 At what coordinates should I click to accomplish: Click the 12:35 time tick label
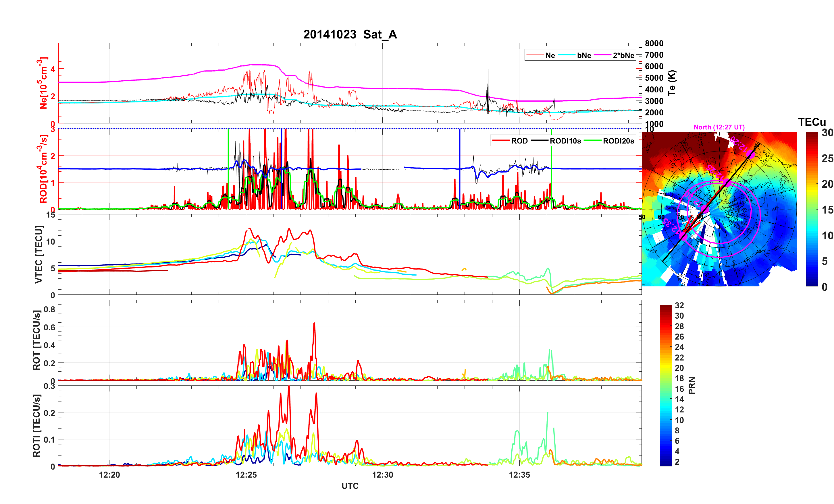[x=519, y=475]
